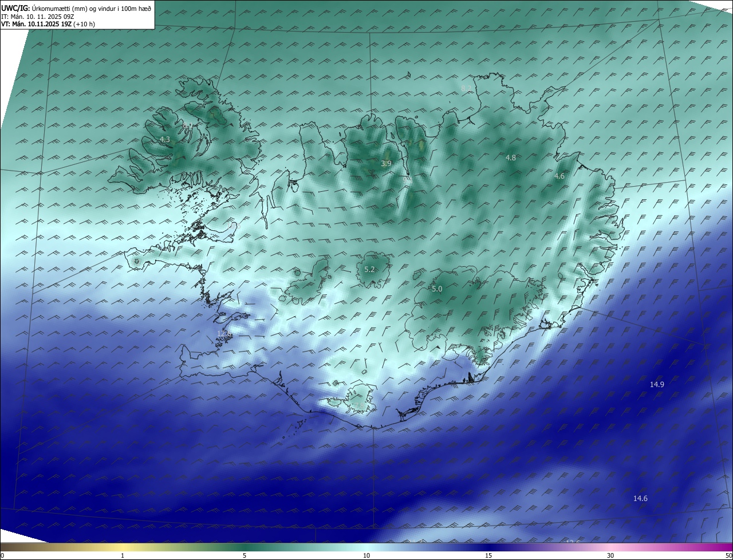The width and height of the screenshot is (733, 560).
Task: Click the 5.0 value on Vatnajökull glacier
Action: click(x=437, y=289)
